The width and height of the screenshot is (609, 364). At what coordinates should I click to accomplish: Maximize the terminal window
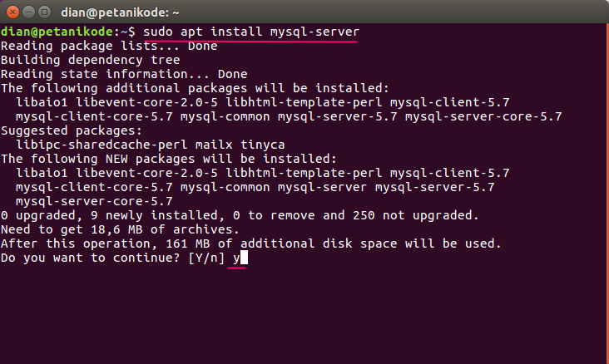coord(45,12)
